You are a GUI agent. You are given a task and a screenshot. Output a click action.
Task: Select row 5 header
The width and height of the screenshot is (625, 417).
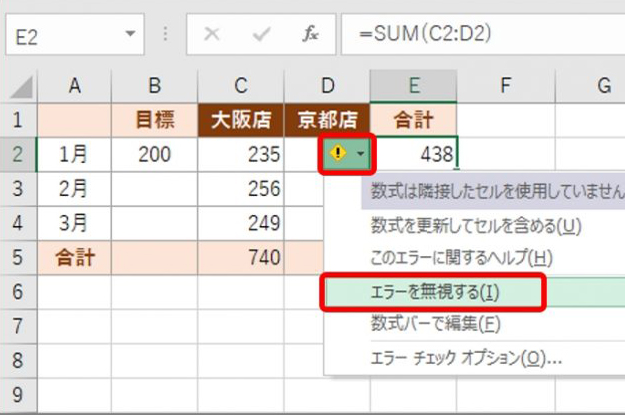pos(18,258)
